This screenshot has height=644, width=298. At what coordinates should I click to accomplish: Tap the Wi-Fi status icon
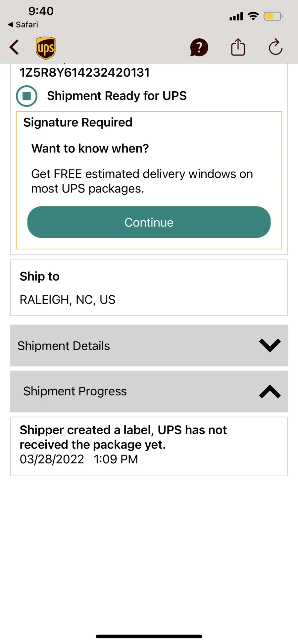[253, 16]
